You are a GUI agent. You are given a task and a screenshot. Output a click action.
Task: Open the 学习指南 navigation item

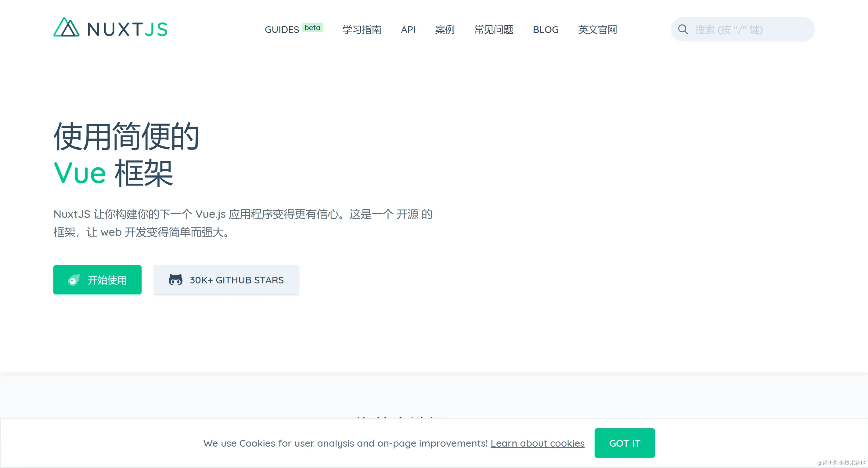coord(362,30)
